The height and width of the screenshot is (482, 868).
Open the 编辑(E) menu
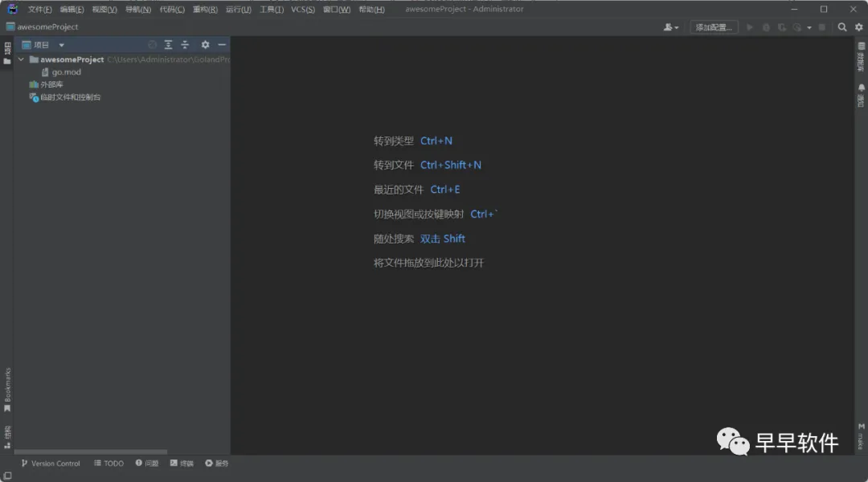(x=72, y=10)
